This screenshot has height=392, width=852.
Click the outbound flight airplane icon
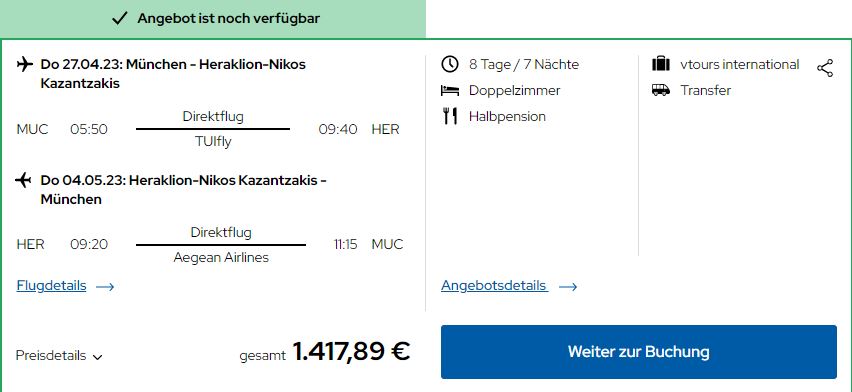(x=24, y=65)
